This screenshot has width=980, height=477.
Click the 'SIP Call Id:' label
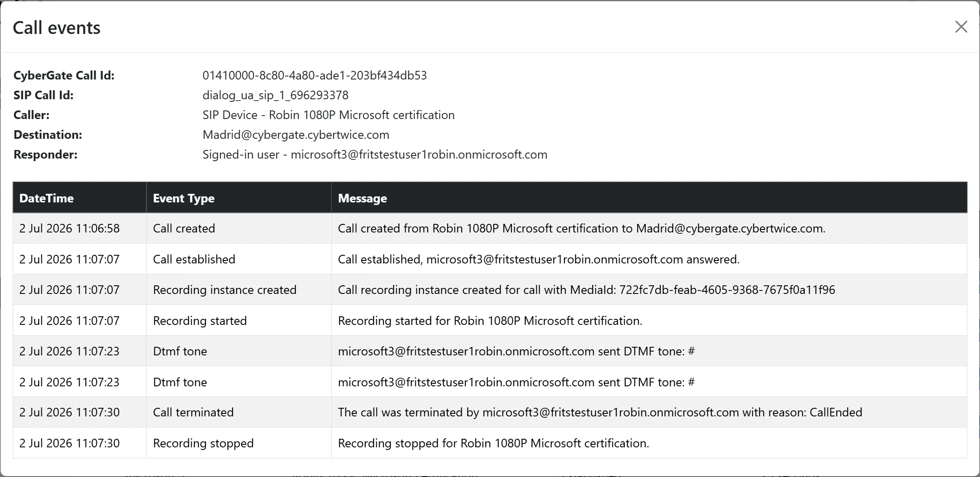click(x=43, y=95)
